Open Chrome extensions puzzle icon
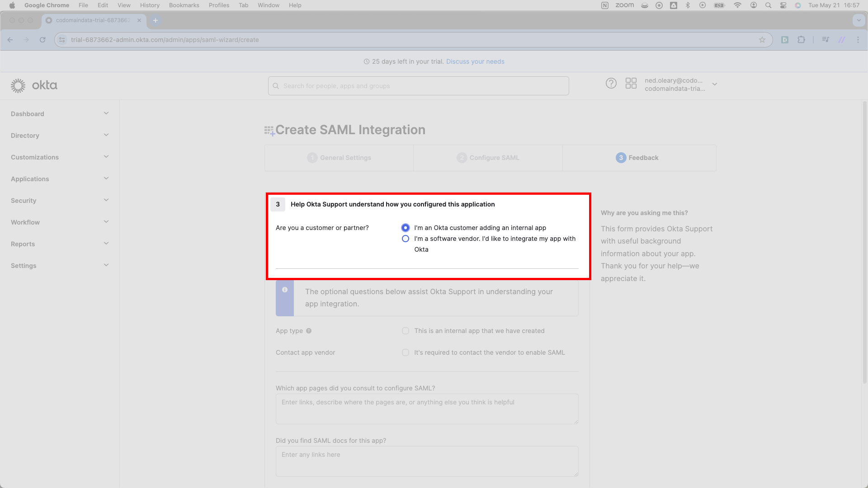This screenshot has width=868, height=488. point(801,40)
